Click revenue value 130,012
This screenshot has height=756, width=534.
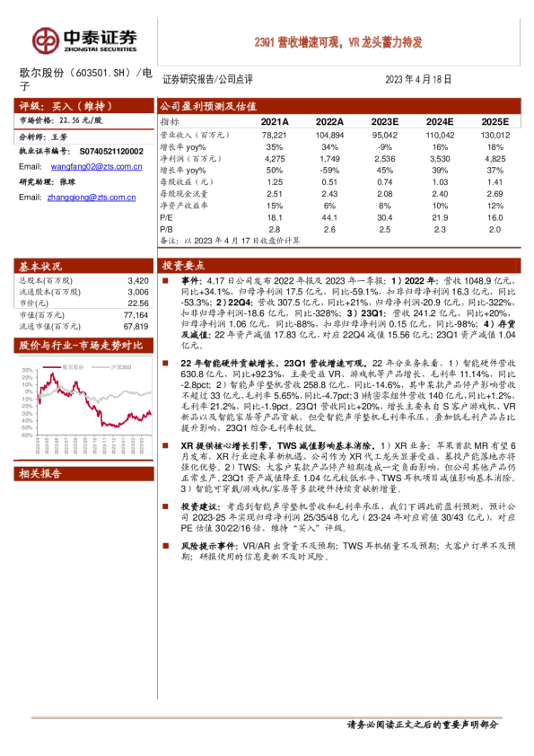(495, 136)
